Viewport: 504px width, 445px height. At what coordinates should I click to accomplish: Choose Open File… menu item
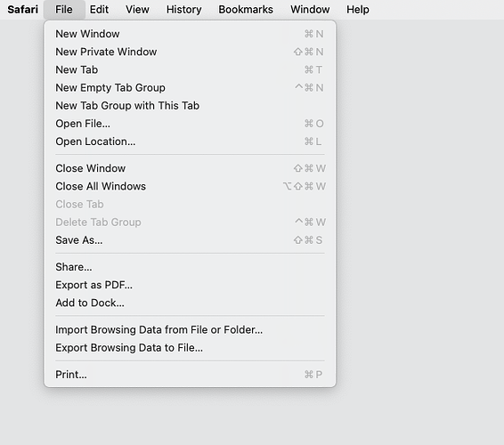[x=190, y=124]
